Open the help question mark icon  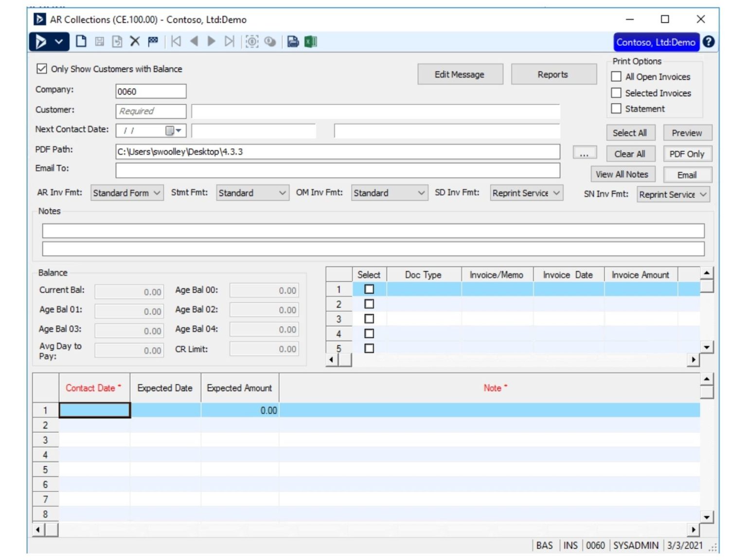click(x=709, y=42)
